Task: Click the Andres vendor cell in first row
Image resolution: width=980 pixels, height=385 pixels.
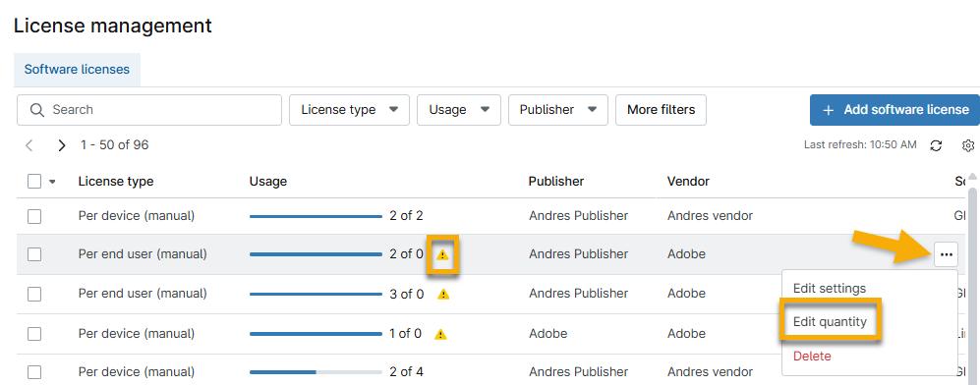Action: (x=710, y=216)
